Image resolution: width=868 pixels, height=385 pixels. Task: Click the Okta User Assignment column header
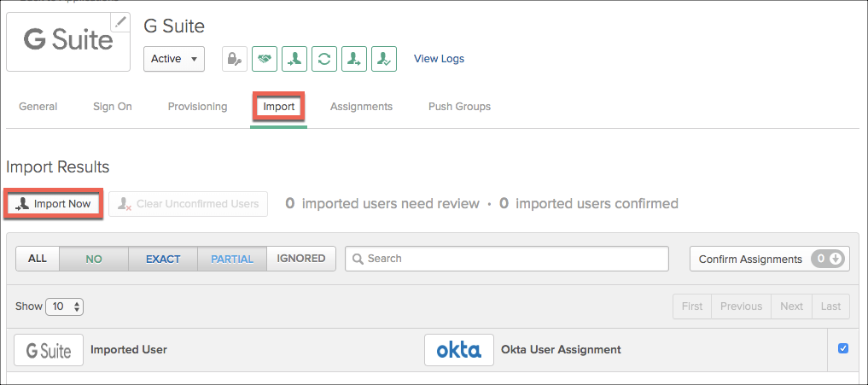coord(561,349)
